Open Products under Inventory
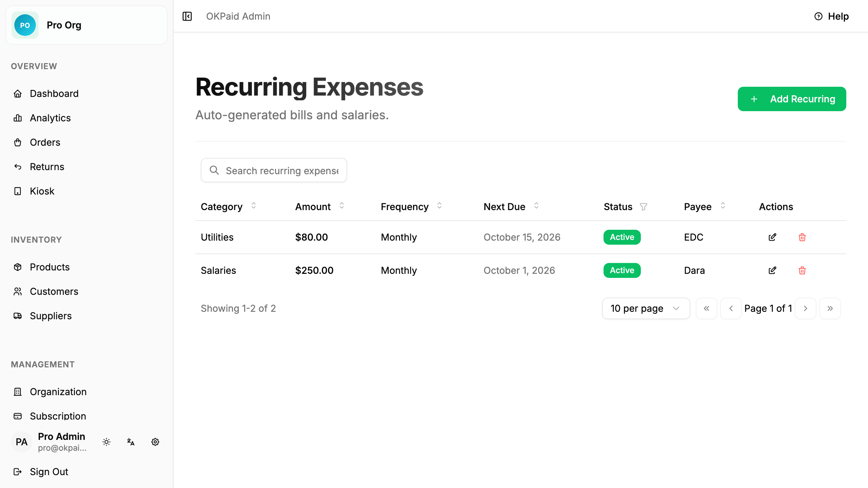The width and height of the screenshot is (868, 488). (86, 267)
